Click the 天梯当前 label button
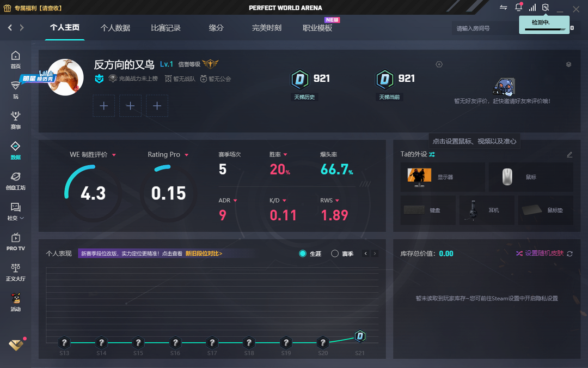The height and width of the screenshot is (368, 588). tap(389, 97)
